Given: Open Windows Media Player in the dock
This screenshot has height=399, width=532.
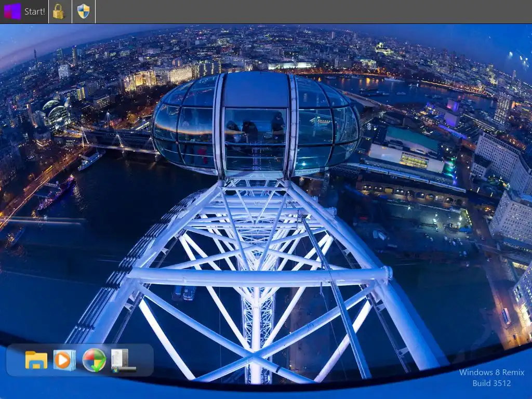Looking at the screenshot, I should click(64, 360).
